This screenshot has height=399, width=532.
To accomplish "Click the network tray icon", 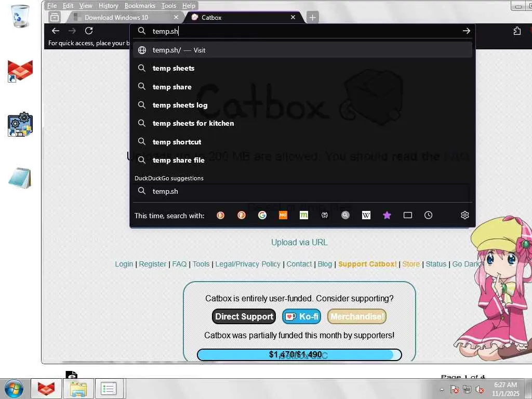I will 467,390.
